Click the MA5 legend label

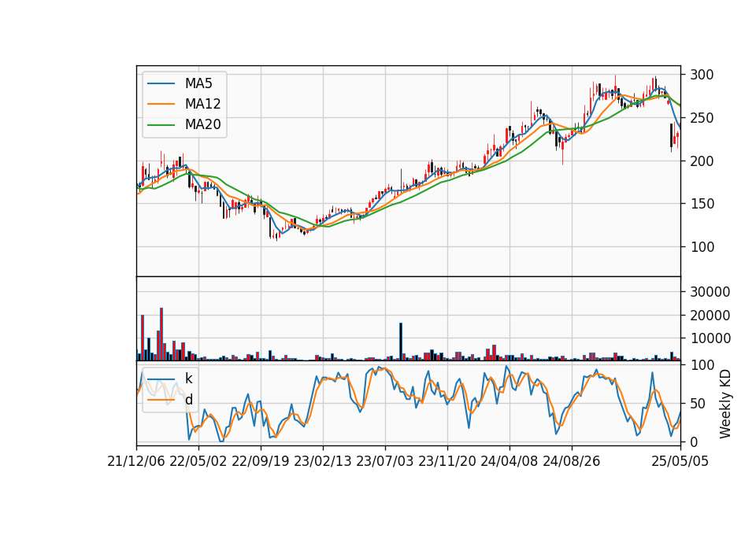(198, 83)
